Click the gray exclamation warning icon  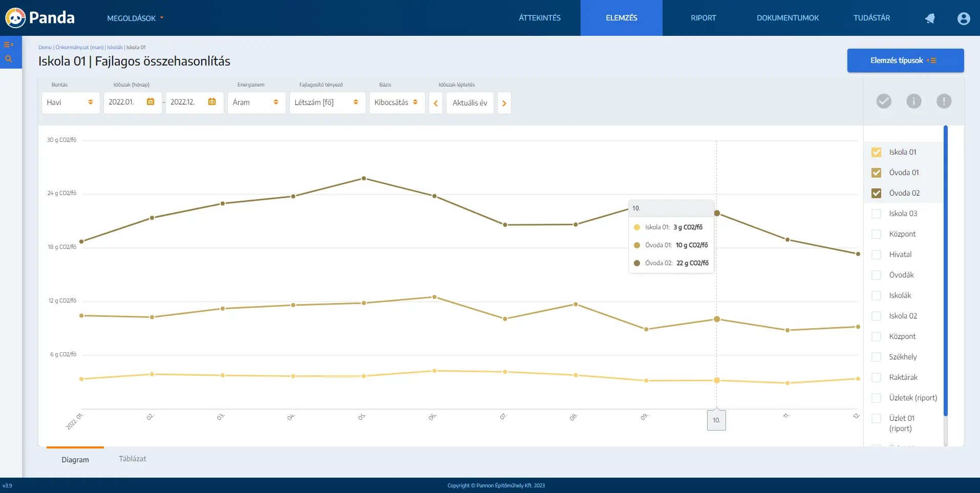point(944,101)
